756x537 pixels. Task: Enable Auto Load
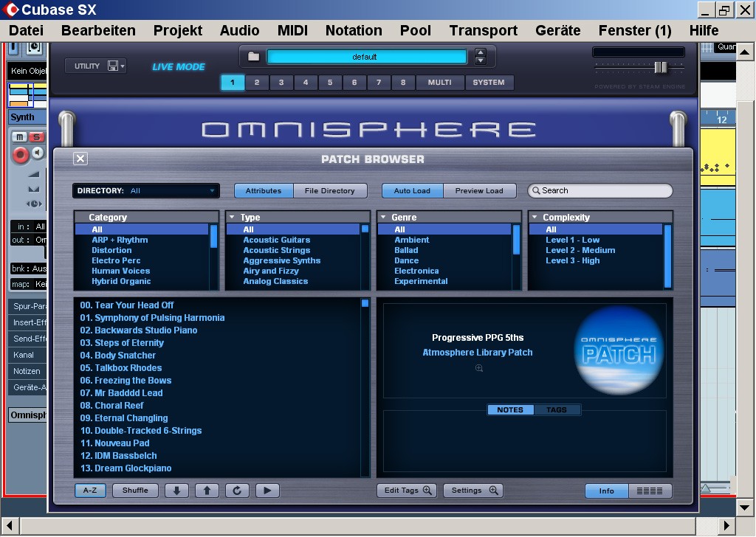pyautogui.click(x=412, y=191)
